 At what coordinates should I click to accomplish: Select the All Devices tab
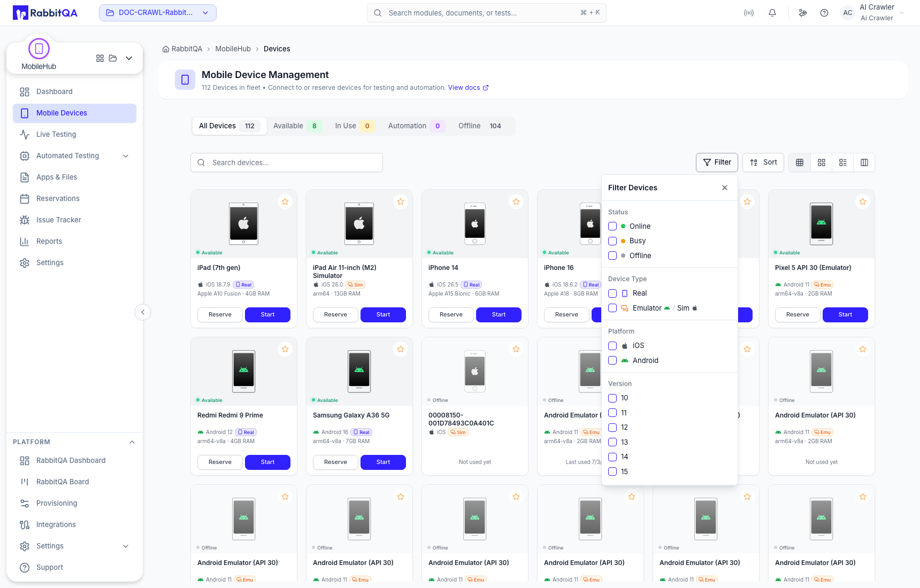(x=229, y=126)
